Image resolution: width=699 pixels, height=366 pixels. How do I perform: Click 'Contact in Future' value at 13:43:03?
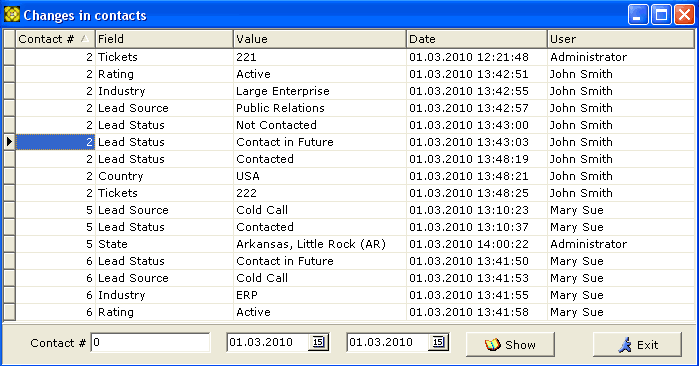click(320, 142)
